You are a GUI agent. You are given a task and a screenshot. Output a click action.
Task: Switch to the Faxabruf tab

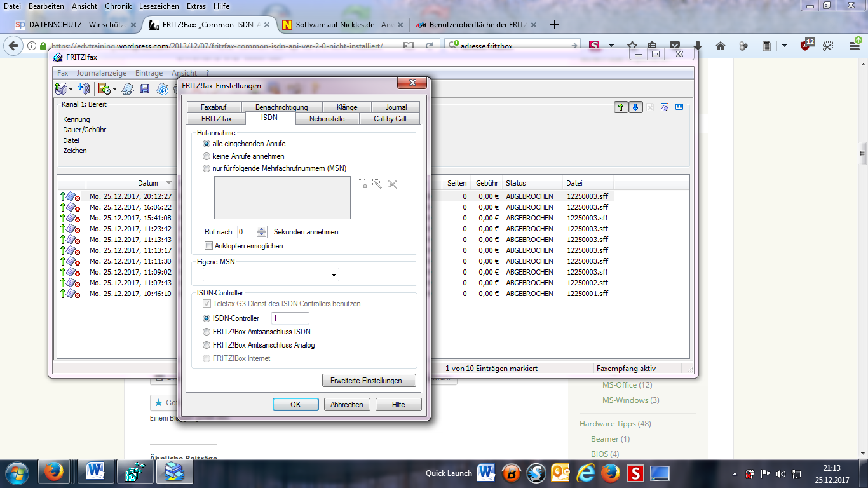214,107
